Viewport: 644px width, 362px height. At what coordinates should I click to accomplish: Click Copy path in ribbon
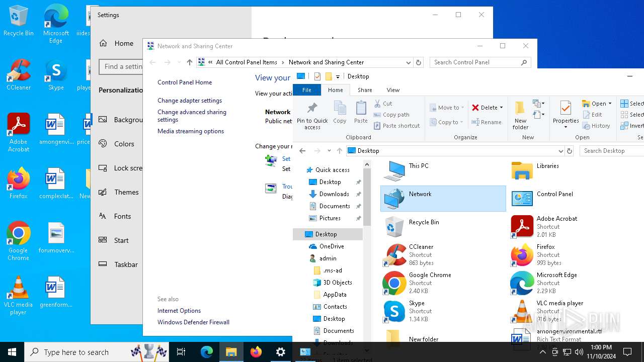click(391, 115)
